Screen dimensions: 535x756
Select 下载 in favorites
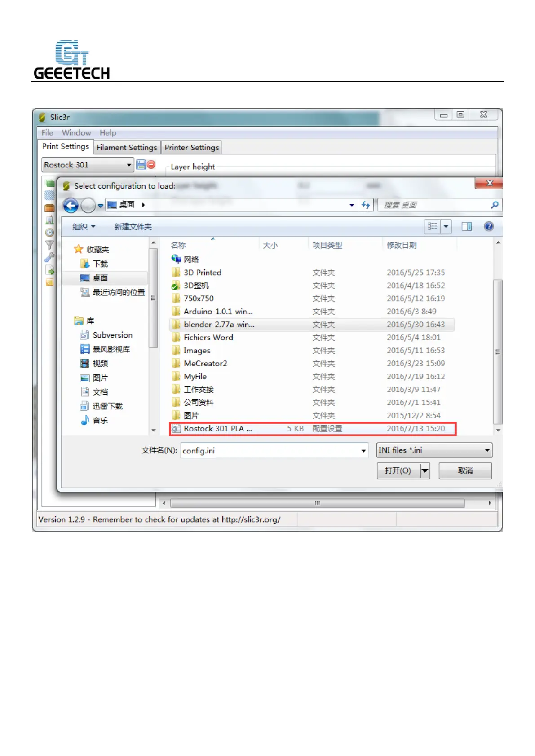(94, 264)
